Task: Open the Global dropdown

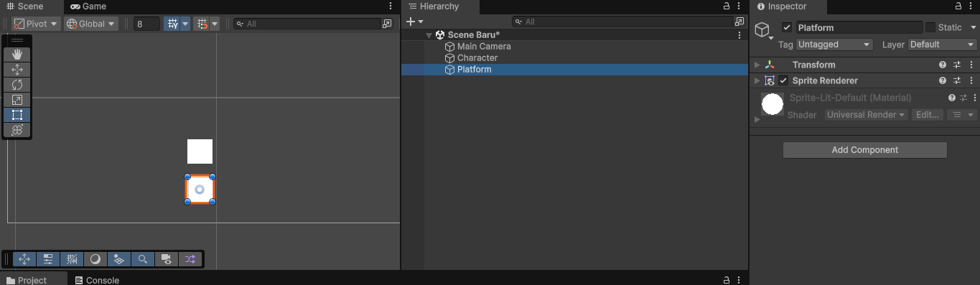Action: (x=90, y=24)
